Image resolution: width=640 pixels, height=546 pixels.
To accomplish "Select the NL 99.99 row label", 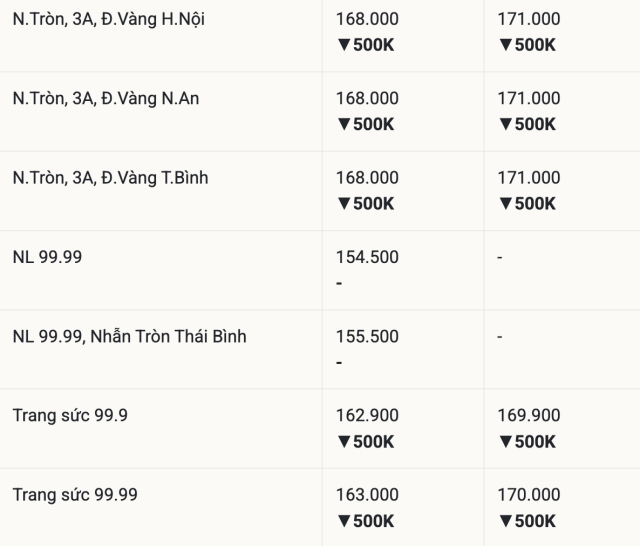I will point(47,257).
